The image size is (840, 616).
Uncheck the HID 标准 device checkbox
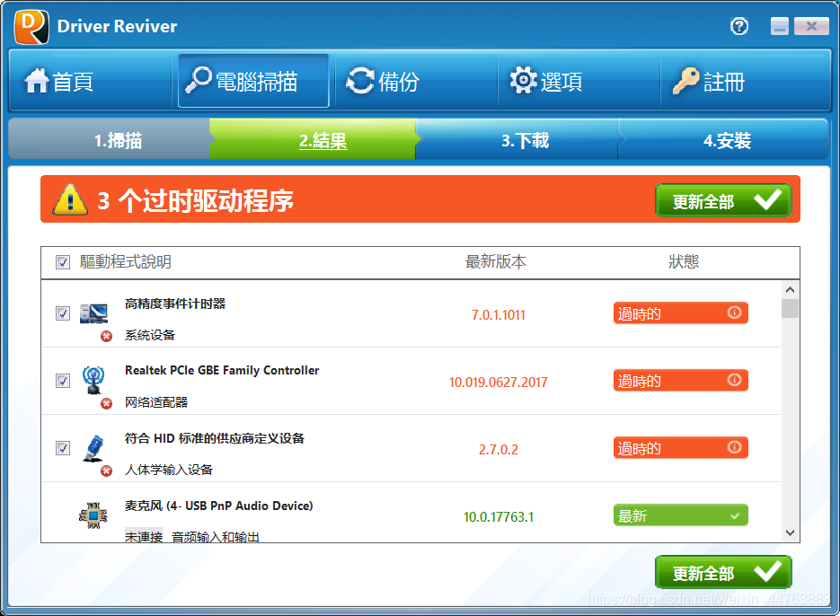pyautogui.click(x=63, y=448)
